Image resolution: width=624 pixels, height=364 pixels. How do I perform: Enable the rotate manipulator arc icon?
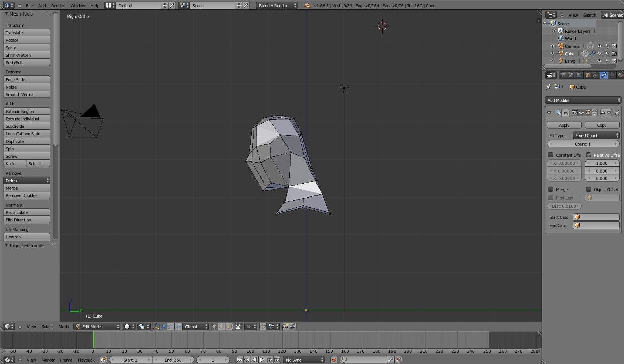tap(171, 326)
